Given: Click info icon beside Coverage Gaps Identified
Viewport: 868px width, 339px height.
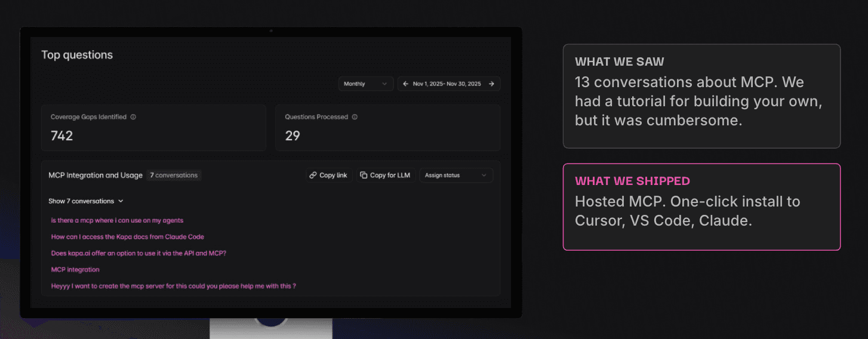Looking at the screenshot, I should tap(133, 117).
